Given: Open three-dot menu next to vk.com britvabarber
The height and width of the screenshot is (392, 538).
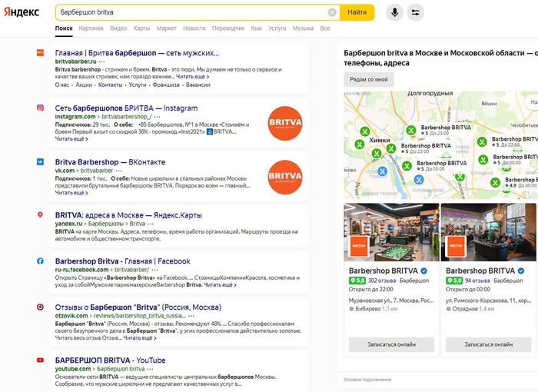Looking at the screenshot, I should click(x=118, y=171).
